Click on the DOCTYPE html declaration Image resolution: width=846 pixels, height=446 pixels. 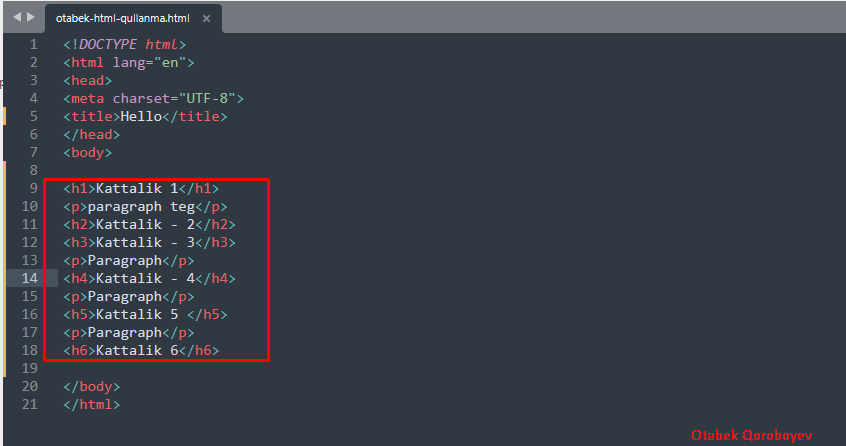125,44
